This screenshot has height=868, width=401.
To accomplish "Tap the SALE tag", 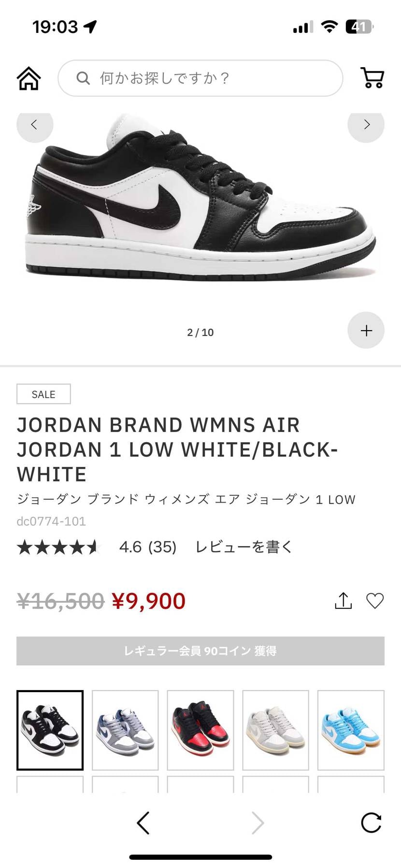I will coord(43,394).
